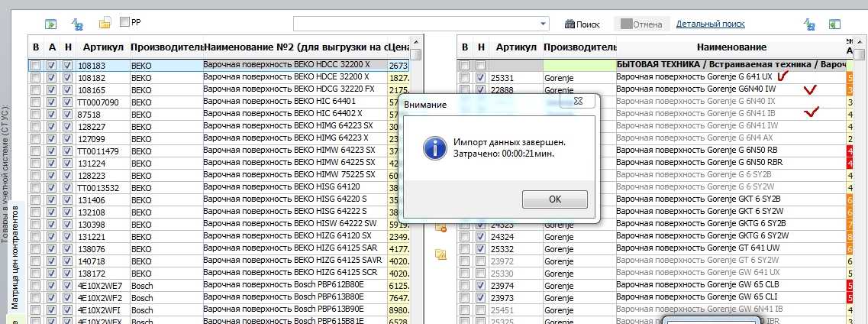Click the folder with red minus icon
This screenshot has width=868, height=324.
coord(440,228)
